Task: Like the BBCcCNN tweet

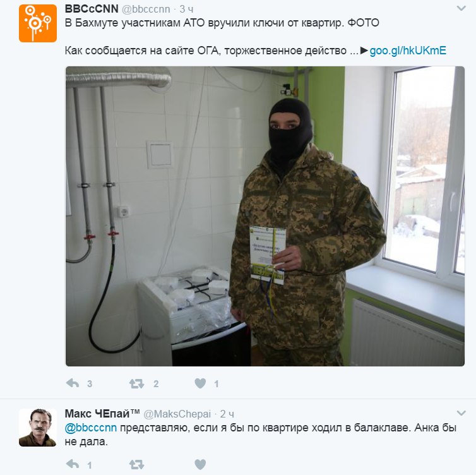Action: coord(200,383)
